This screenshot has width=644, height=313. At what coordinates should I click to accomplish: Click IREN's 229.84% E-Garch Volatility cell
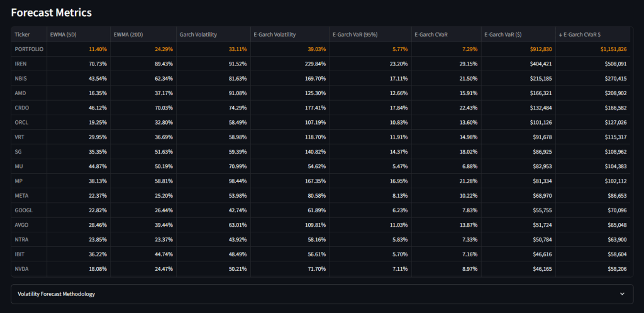click(309, 64)
